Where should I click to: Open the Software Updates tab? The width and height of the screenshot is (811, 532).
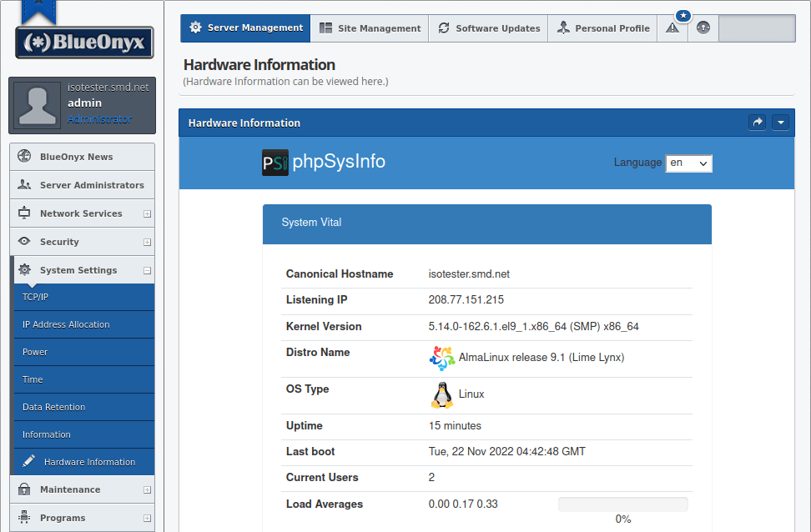click(x=488, y=28)
